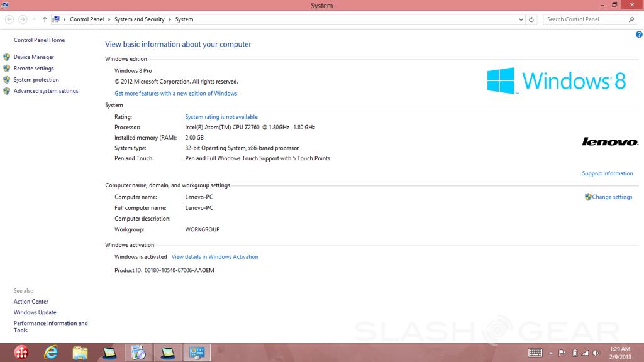Select Control Panel breadcrumb item
Image resolution: width=644 pixels, height=362 pixels.
tap(87, 19)
